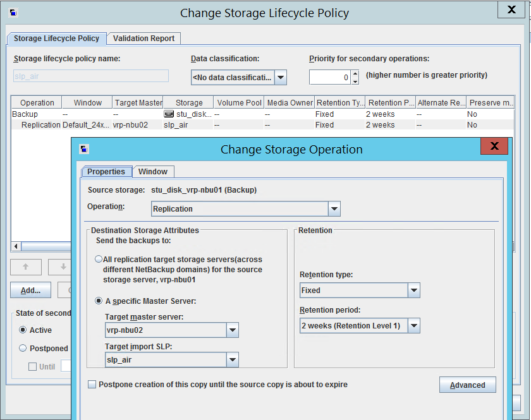
Task: Close the Change Storage Lifecycle Policy window
Action: (x=511, y=9)
